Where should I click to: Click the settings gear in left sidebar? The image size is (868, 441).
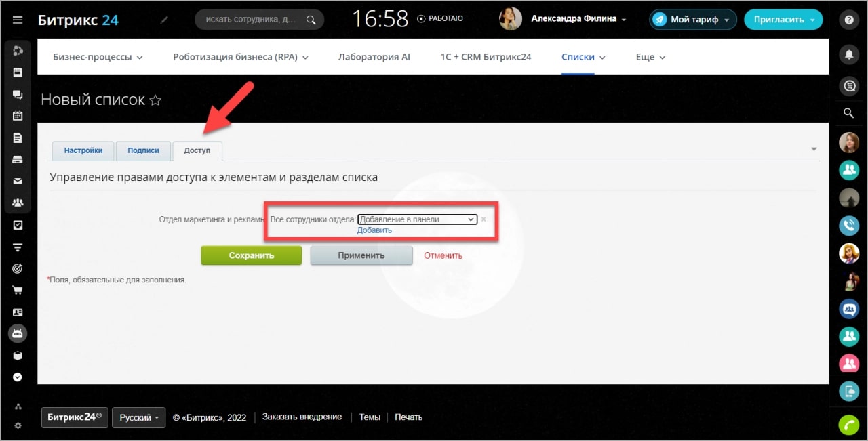pyautogui.click(x=18, y=425)
